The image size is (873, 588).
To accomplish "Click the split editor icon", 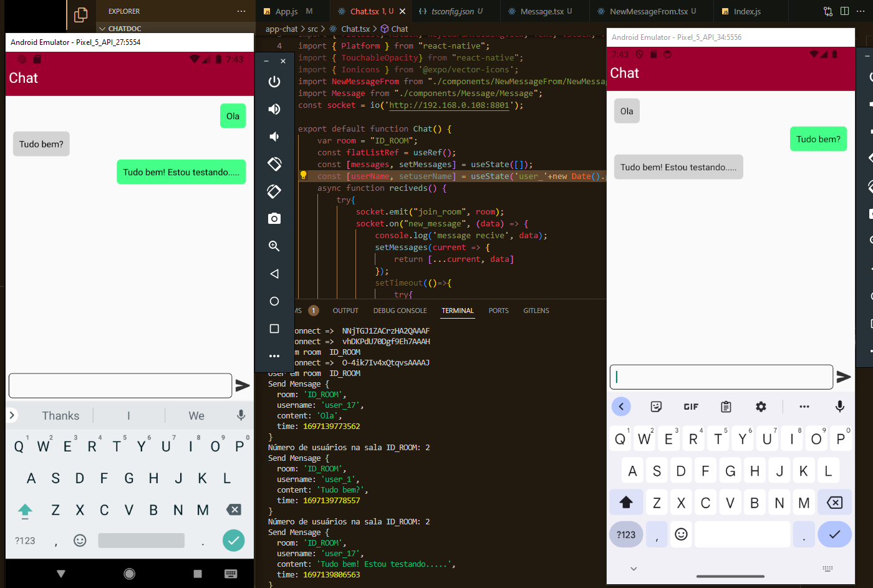I will coord(844,11).
